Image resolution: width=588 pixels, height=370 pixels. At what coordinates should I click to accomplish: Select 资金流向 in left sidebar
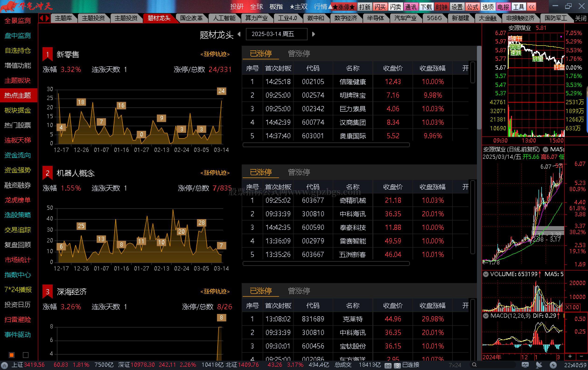pos(18,155)
